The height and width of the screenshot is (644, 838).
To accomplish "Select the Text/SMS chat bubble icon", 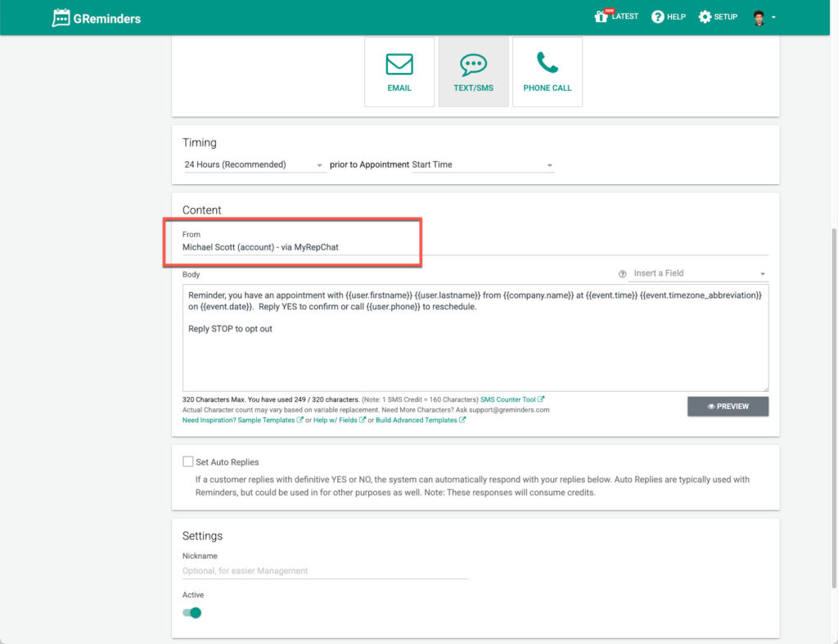I will 474,64.
